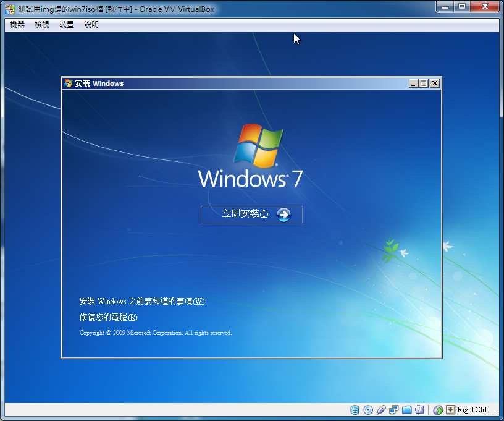
Task: Open the 說明 (Help) menu
Action: (x=91, y=25)
